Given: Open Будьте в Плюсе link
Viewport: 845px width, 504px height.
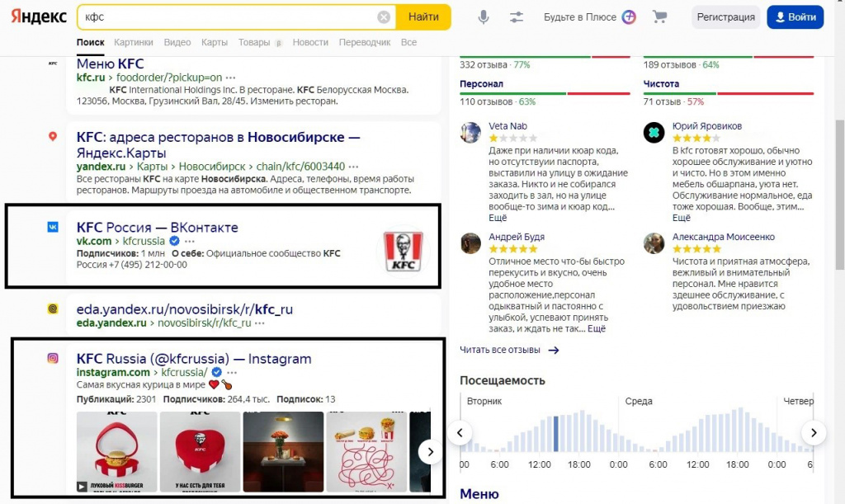Looking at the screenshot, I should (580, 17).
